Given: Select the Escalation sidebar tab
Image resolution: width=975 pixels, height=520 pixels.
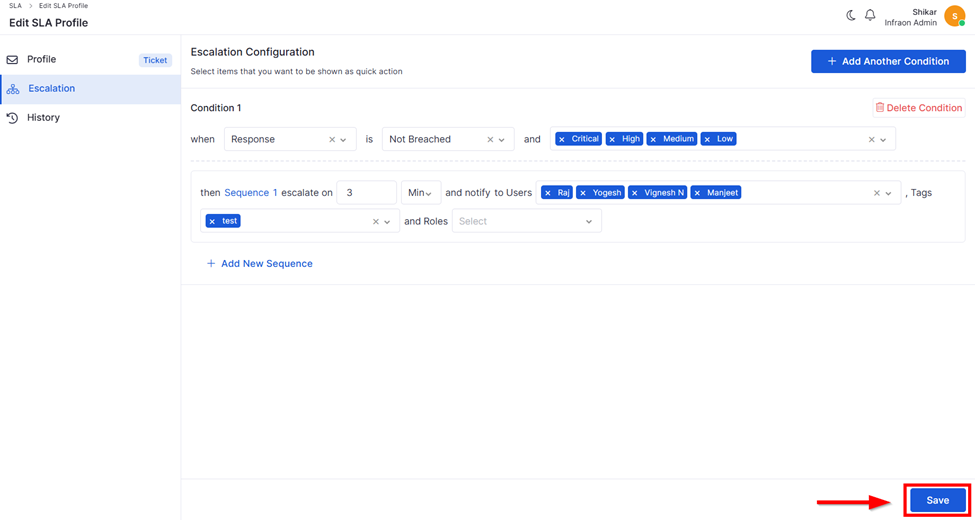Looking at the screenshot, I should pyautogui.click(x=52, y=89).
